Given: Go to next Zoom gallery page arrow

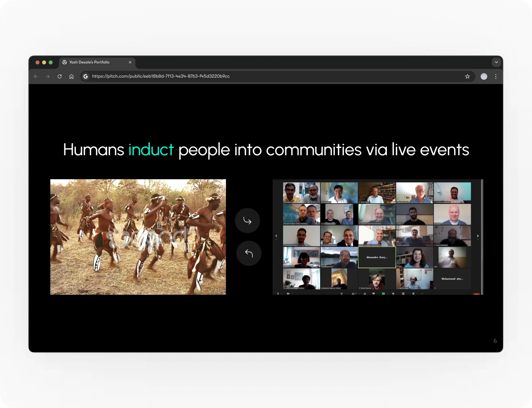Looking at the screenshot, I should coord(478,236).
